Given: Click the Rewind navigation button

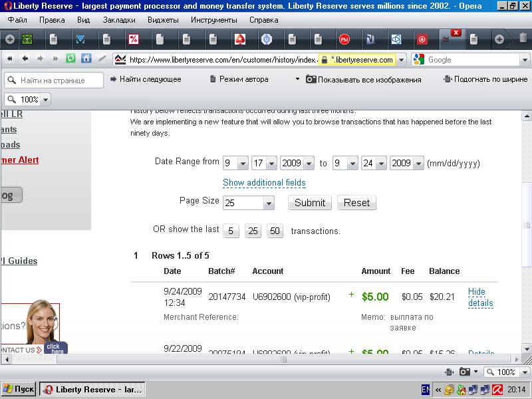Looking at the screenshot, I should pyautogui.click(x=10, y=59).
